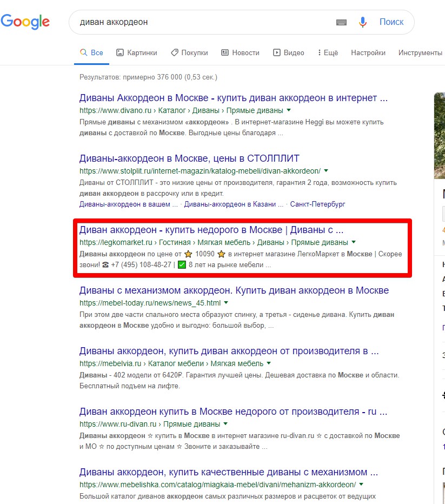The height and width of the screenshot is (504, 445).
Task: Start voice search with microphone icon
Action: [363, 22]
